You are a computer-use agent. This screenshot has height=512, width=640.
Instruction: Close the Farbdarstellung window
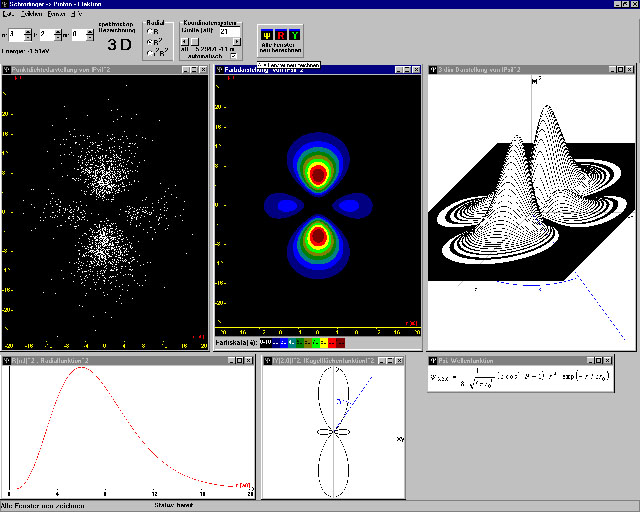tap(418, 70)
